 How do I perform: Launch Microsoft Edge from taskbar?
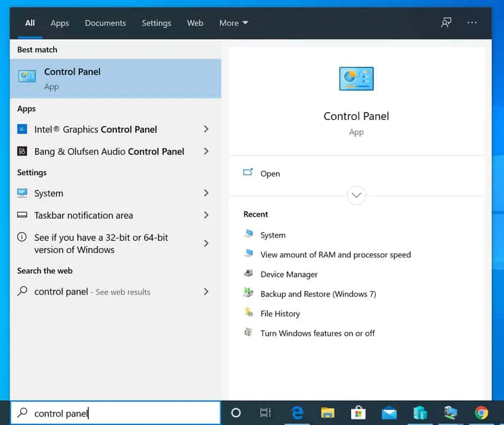pos(297,413)
